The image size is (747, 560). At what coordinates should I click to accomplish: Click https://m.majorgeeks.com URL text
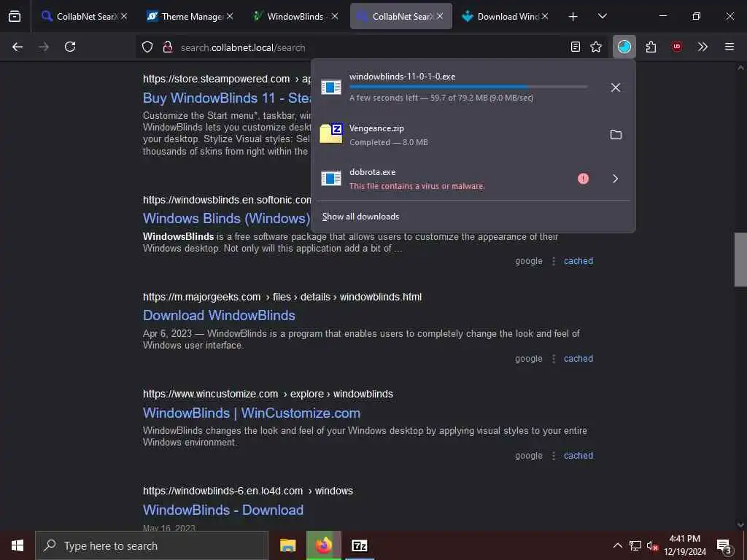pyautogui.click(x=201, y=297)
